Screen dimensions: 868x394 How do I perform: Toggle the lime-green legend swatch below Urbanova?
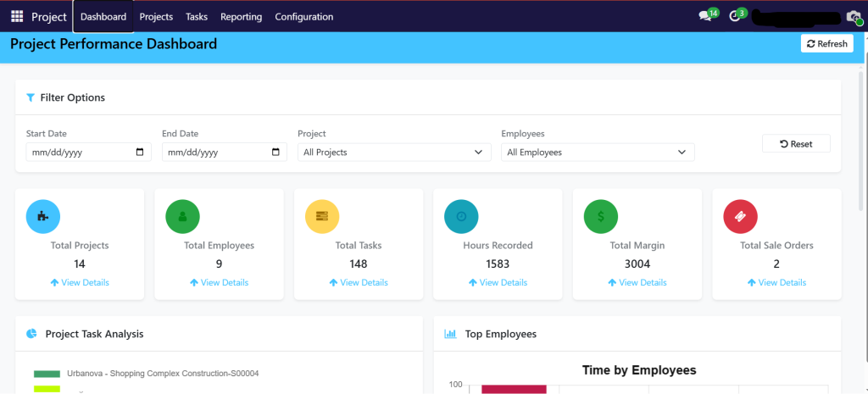point(47,390)
